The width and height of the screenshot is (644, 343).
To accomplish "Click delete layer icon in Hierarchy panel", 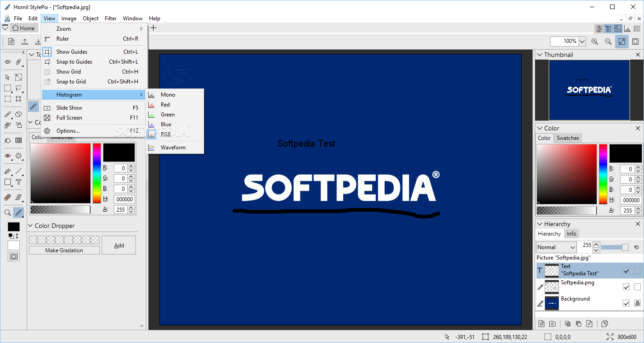I will pos(589,324).
